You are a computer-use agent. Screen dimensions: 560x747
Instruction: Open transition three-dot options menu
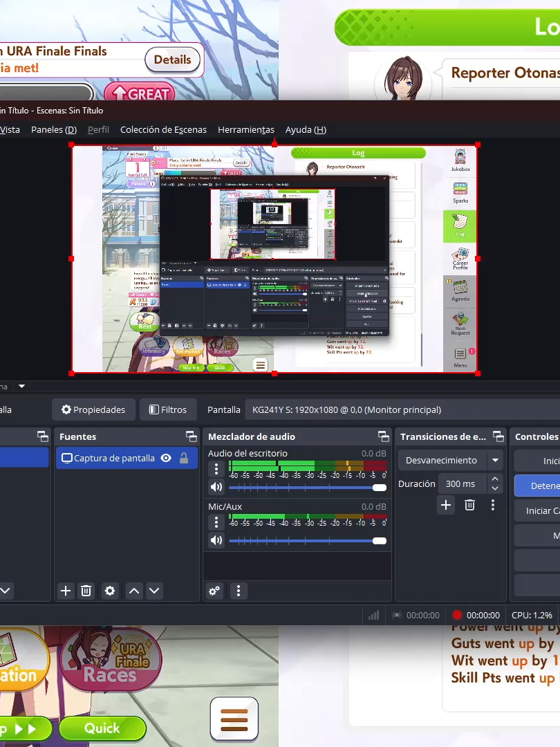493,505
